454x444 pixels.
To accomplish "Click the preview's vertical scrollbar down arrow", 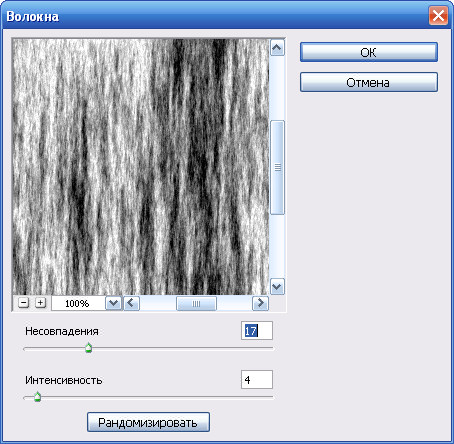I will (x=277, y=286).
